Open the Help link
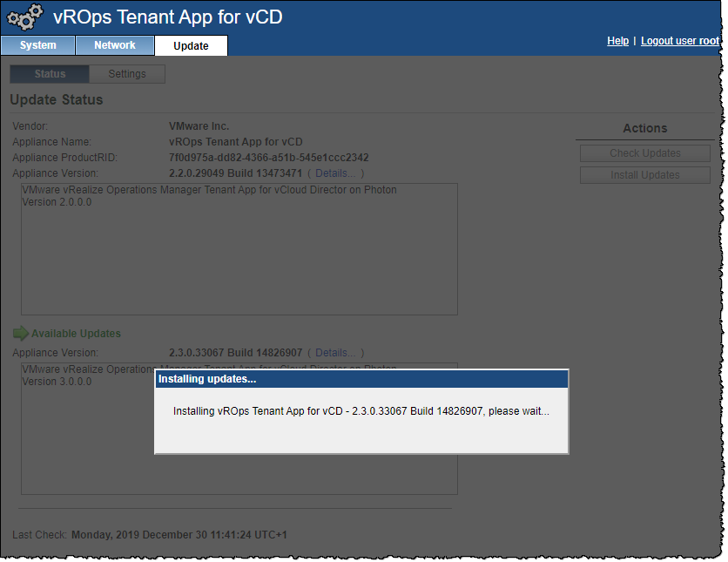Screen dimensions: 728x562 pyautogui.click(x=617, y=41)
